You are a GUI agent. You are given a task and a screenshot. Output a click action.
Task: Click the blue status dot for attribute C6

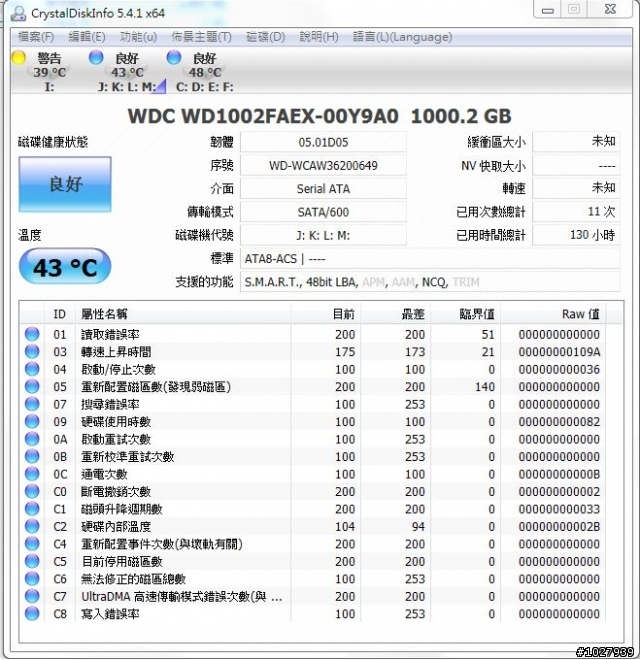pyautogui.click(x=32, y=579)
